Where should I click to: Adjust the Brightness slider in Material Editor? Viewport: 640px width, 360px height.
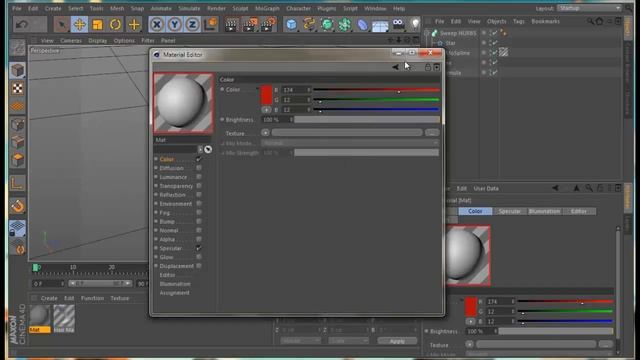coord(367,120)
